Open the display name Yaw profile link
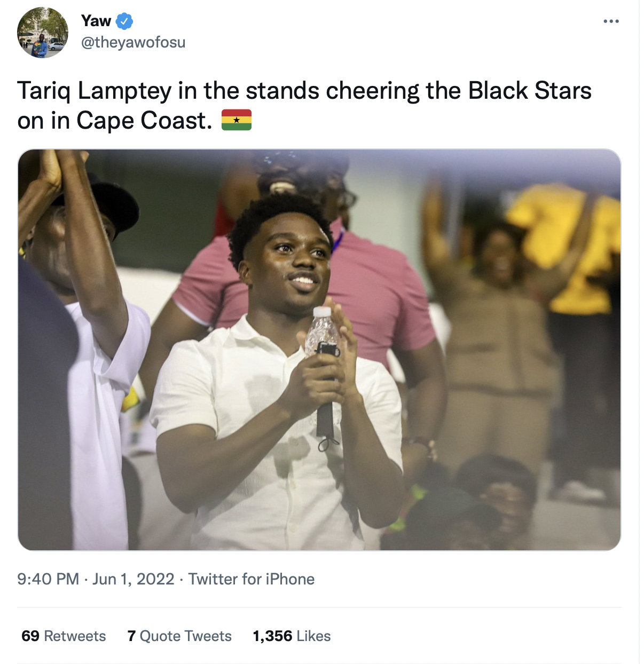644x664 pixels. click(x=96, y=21)
